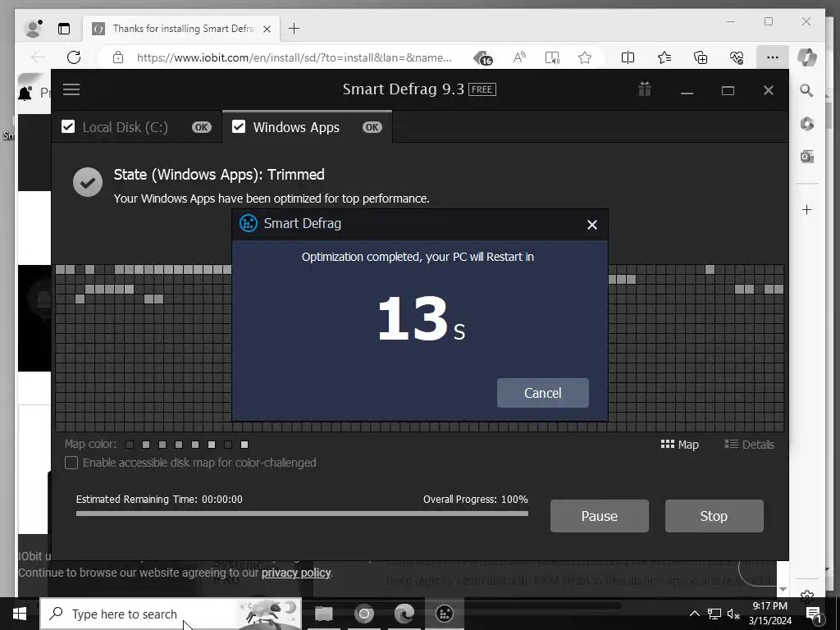Click the Edge profile icon

click(x=34, y=29)
